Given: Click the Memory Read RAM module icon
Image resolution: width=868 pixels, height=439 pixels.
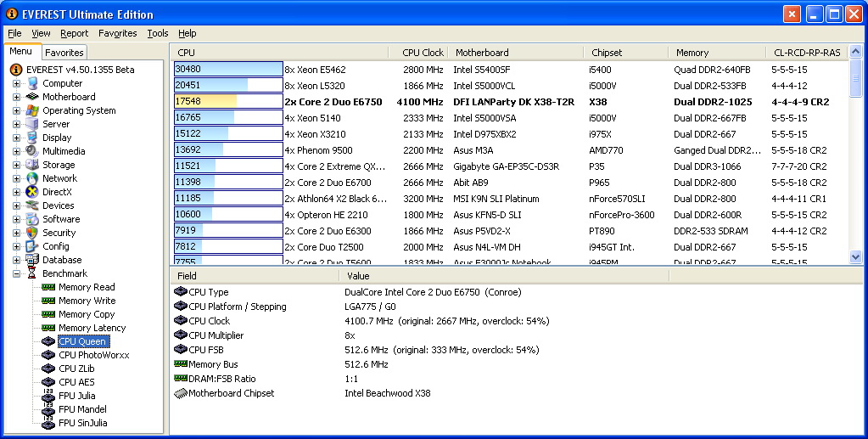Looking at the screenshot, I should pyautogui.click(x=48, y=286).
